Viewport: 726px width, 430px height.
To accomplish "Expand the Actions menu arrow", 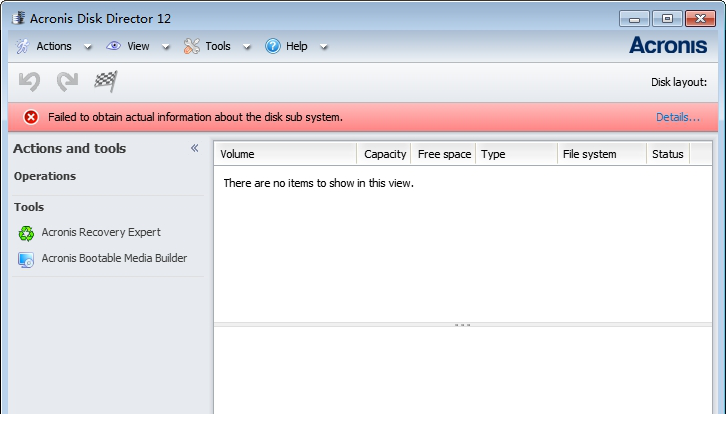I will tap(88, 47).
